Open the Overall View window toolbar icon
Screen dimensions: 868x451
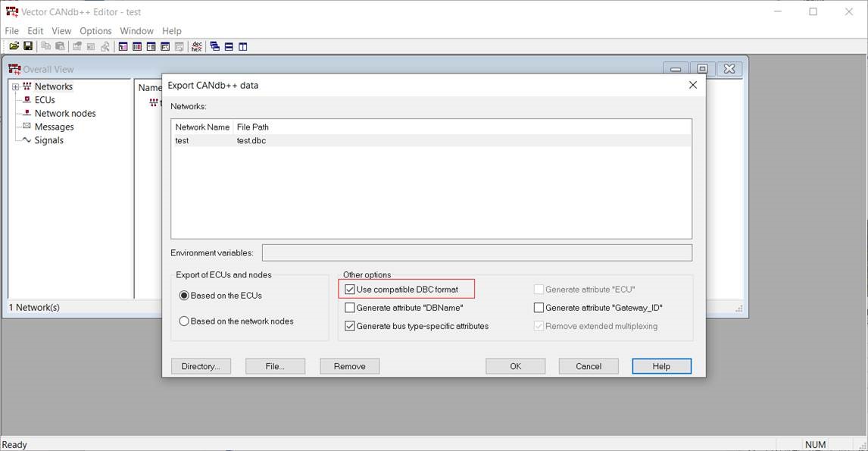[x=123, y=46]
